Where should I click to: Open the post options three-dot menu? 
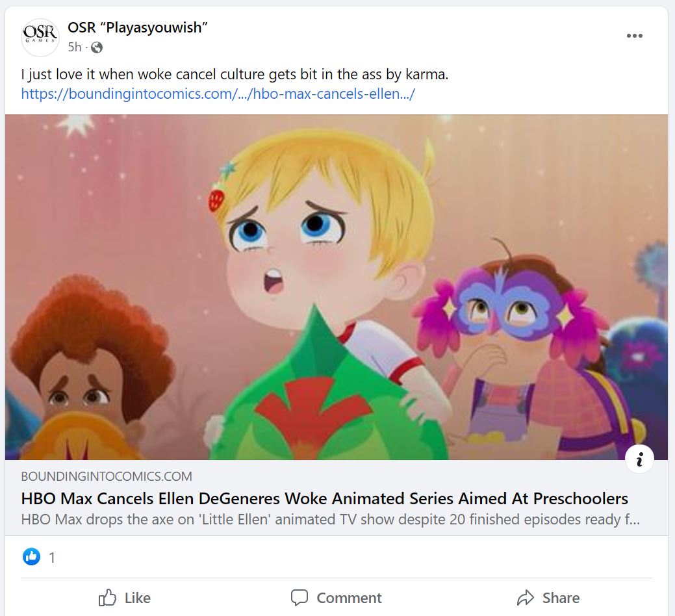pyautogui.click(x=634, y=36)
